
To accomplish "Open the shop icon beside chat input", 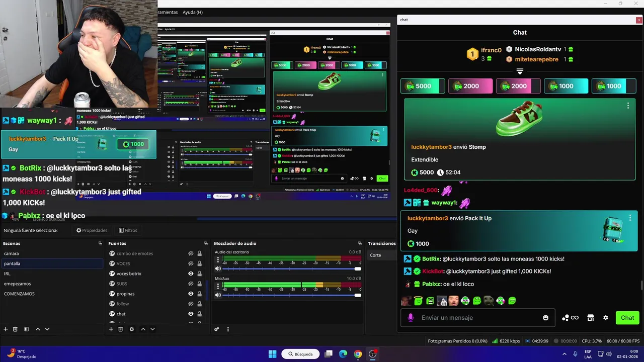I will click(x=591, y=318).
